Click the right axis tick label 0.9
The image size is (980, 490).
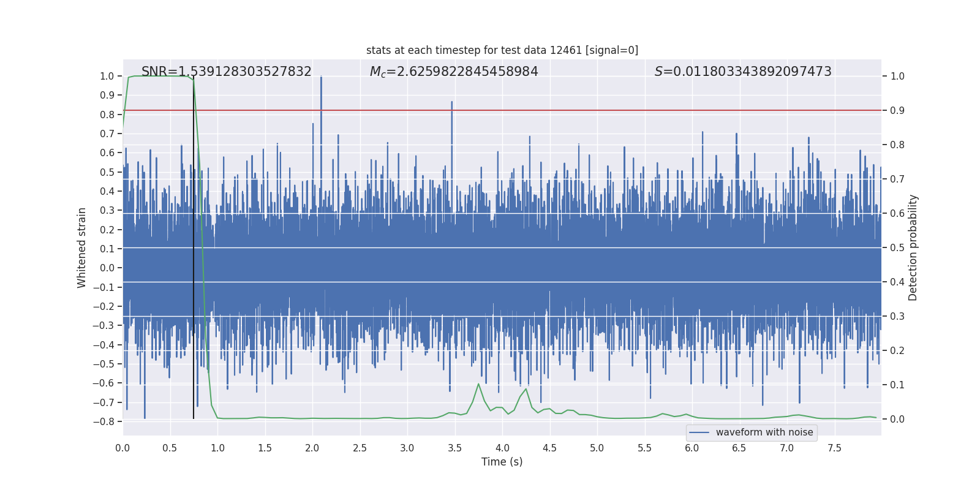[x=897, y=110]
